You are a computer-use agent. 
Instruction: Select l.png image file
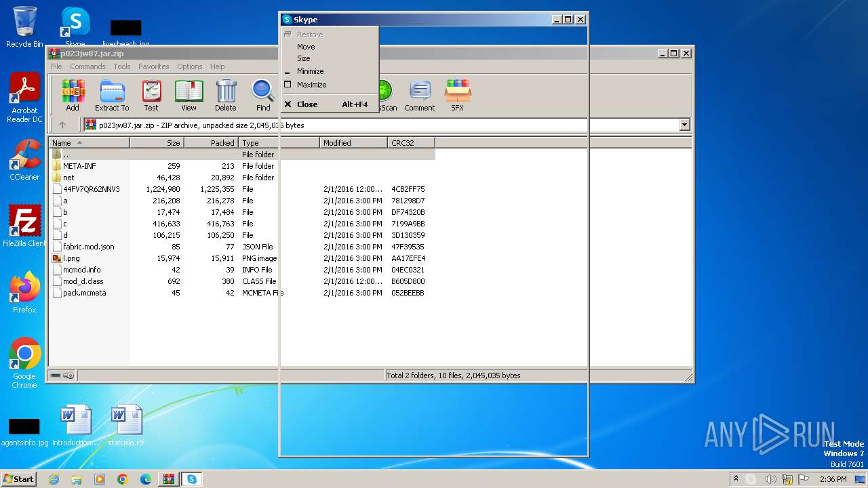pos(242,258)
